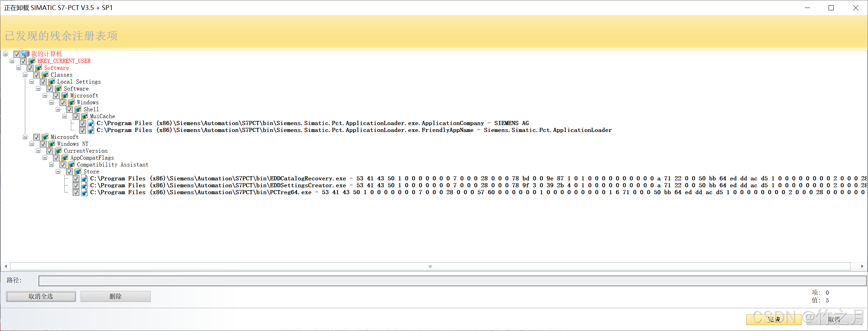Image resolution: width=868 pixels, height=331 pixels.
Task: Click the scroll left arrow
Action: point(6,266)
